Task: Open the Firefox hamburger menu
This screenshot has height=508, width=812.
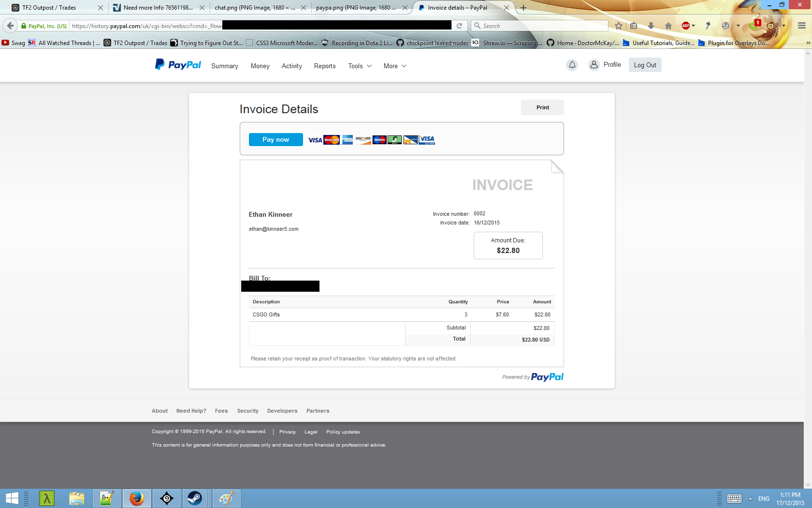Action: click(801, 26)
